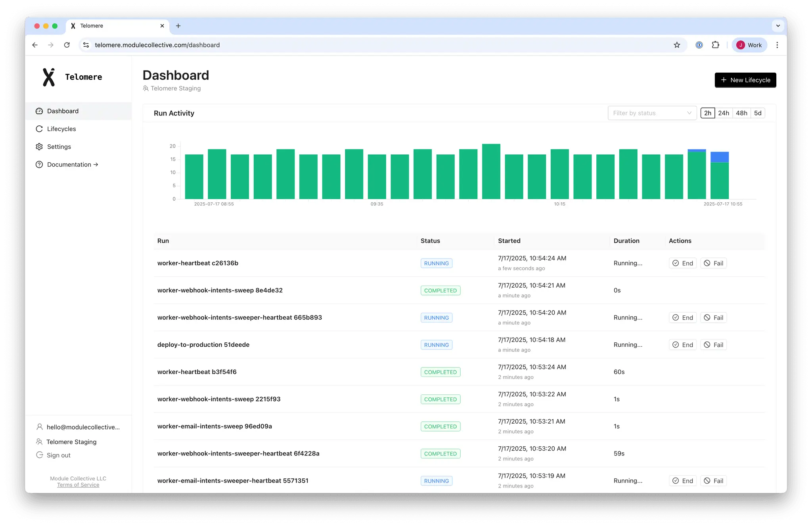Image resolution: width=812 pixels, height=526 pixels.
Task: Select the 5d time range
Action: 758,113
